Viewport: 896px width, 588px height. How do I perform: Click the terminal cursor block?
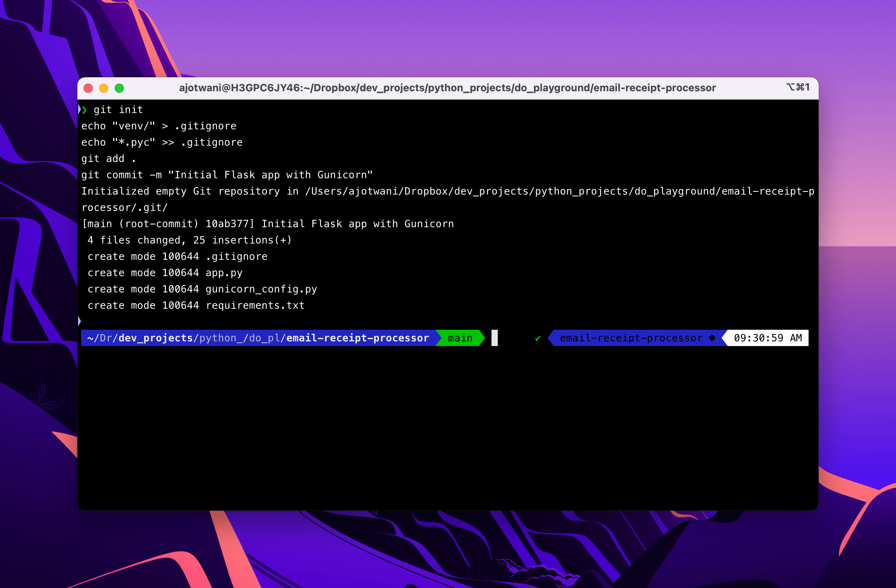pos(495,338)
